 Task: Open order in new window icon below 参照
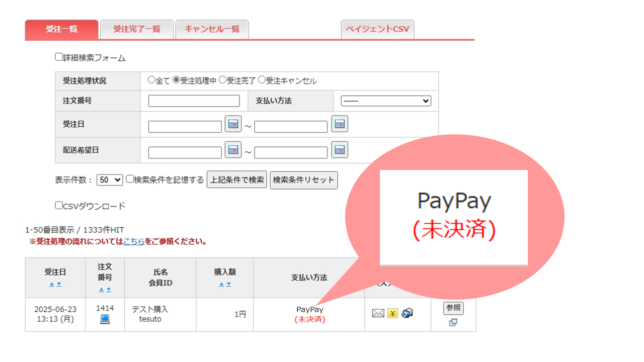click(x=453, y=322)
